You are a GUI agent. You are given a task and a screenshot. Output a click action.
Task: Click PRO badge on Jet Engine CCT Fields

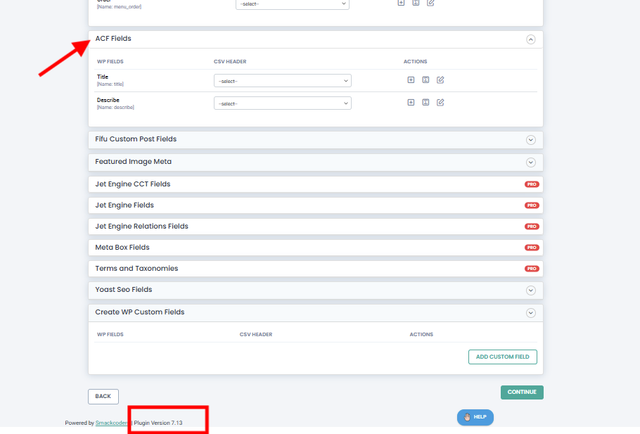point(531,184)
